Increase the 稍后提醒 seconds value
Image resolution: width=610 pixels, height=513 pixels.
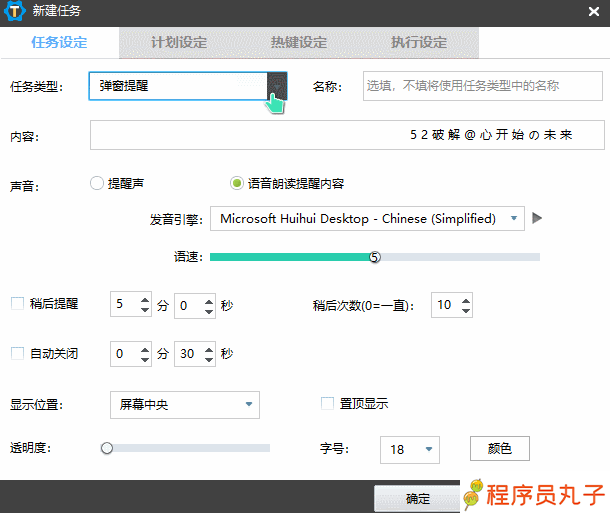(x=209, y=301)
